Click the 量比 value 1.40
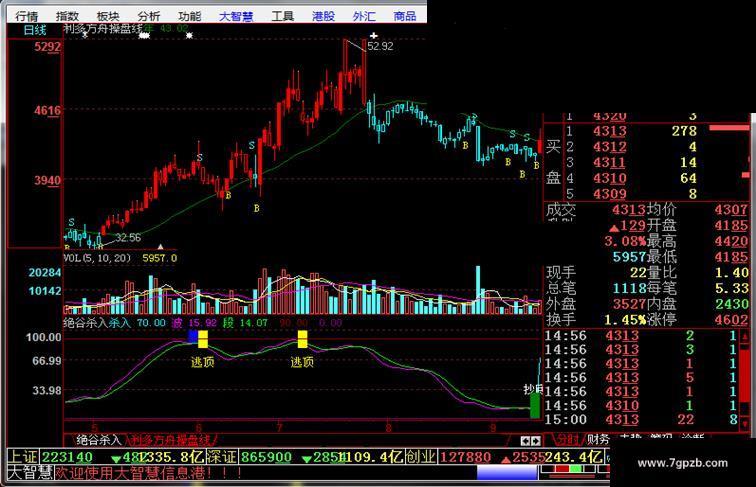 coord(731,273)
